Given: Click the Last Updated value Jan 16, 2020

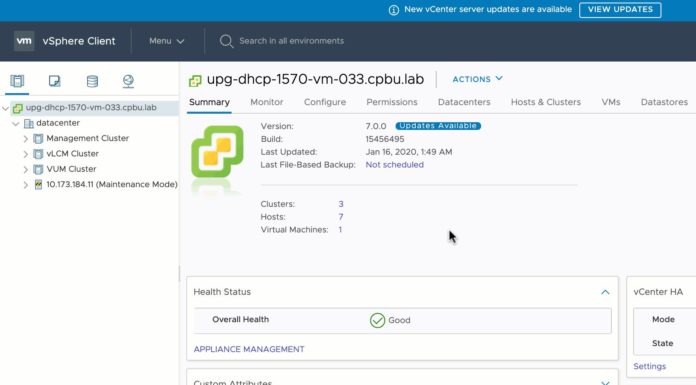Looking at the screenshot, I should (x=409, y=152).
